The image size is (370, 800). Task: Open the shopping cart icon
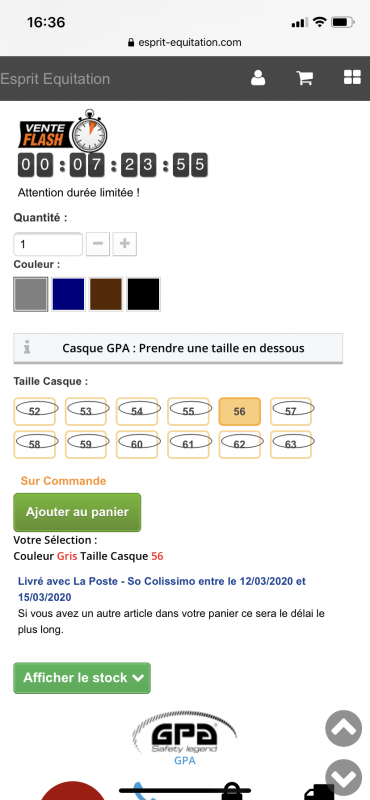point(305,78)
